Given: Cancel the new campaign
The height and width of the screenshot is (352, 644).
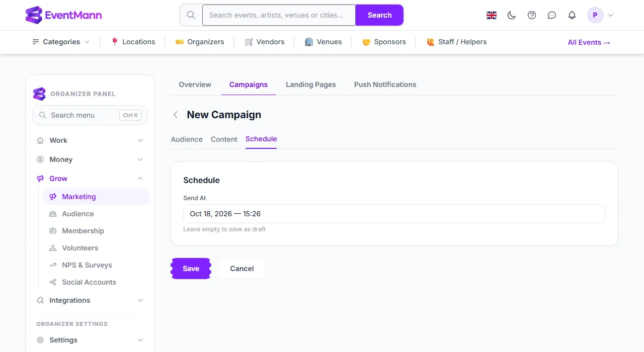Looking at the screenshot, I should point(242,269).
